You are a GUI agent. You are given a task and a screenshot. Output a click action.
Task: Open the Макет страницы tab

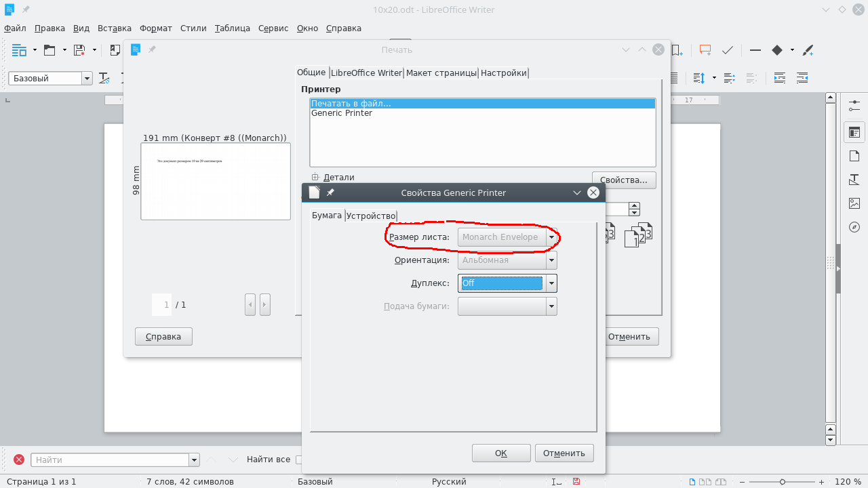coord(441,73)
